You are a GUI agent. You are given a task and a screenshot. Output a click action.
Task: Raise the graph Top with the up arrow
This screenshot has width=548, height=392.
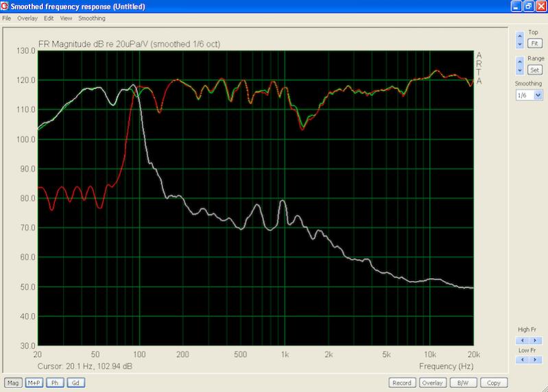click(520, 36)
